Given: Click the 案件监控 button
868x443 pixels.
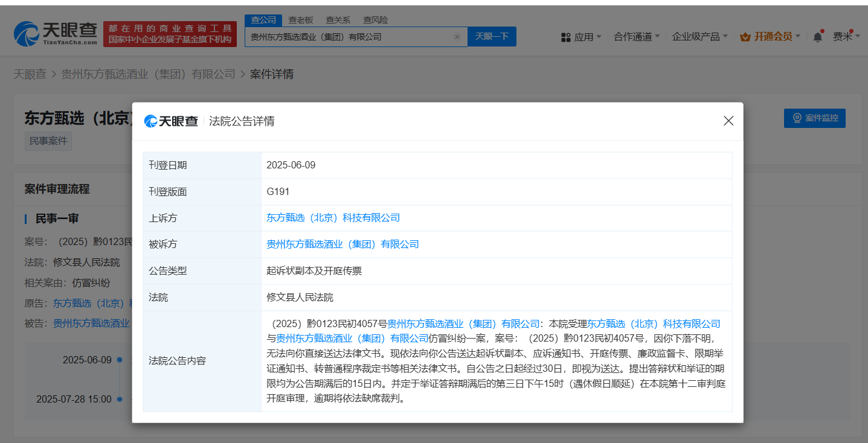Looking at the screenshot, I should click(x=815, y=118).
